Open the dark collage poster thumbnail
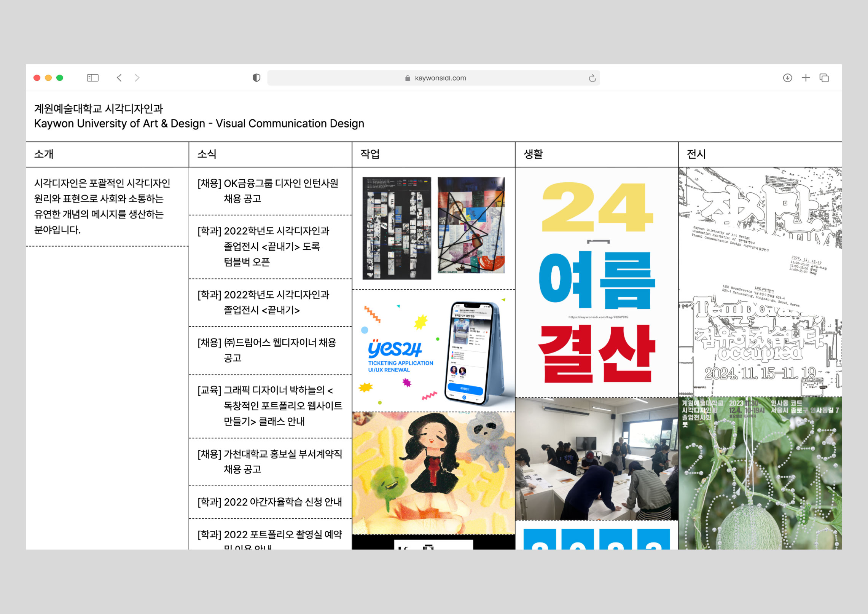 [397, 228]
